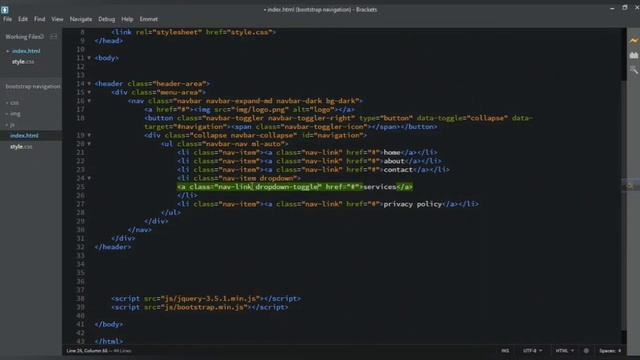Click the stylesheet link tag on line 8
Screen dimensions: 640x360
point(194,32)
